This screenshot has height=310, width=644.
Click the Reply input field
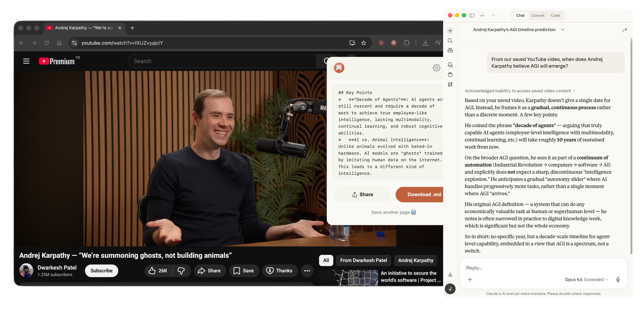click(537, 268)
